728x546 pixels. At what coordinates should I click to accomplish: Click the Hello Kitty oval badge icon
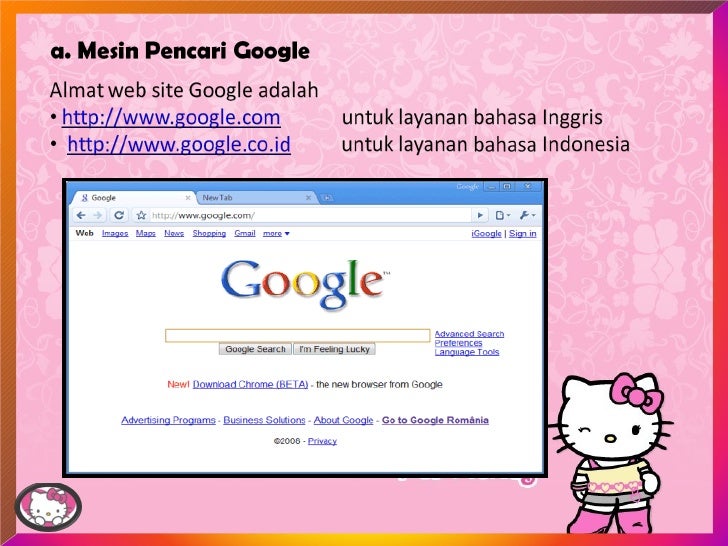pos(48,507)
